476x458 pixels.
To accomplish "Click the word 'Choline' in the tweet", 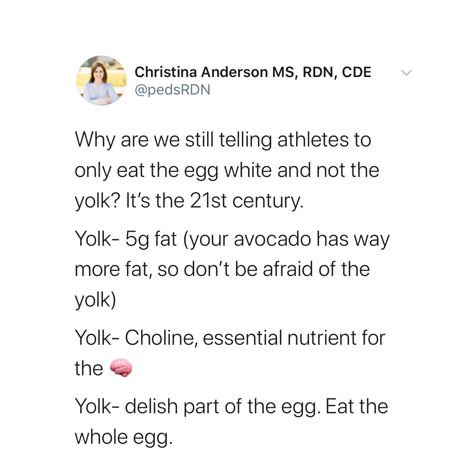I will (159, 337).
